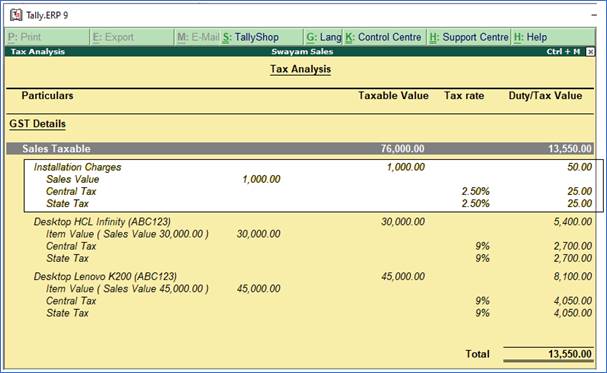The image size is (607, 373).
Task: Click the 8,100.00 duty value
Action: tap(573, 276)
